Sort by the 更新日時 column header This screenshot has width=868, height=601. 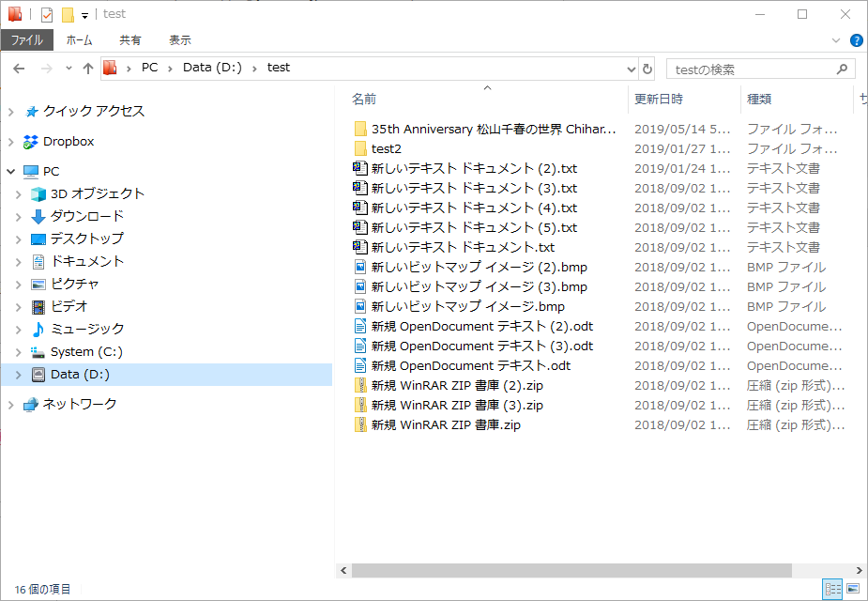pos(659,99)
